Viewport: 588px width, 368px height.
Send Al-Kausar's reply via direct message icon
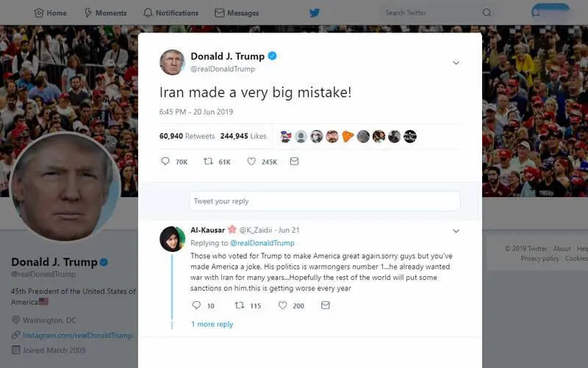tap(326, 305)
